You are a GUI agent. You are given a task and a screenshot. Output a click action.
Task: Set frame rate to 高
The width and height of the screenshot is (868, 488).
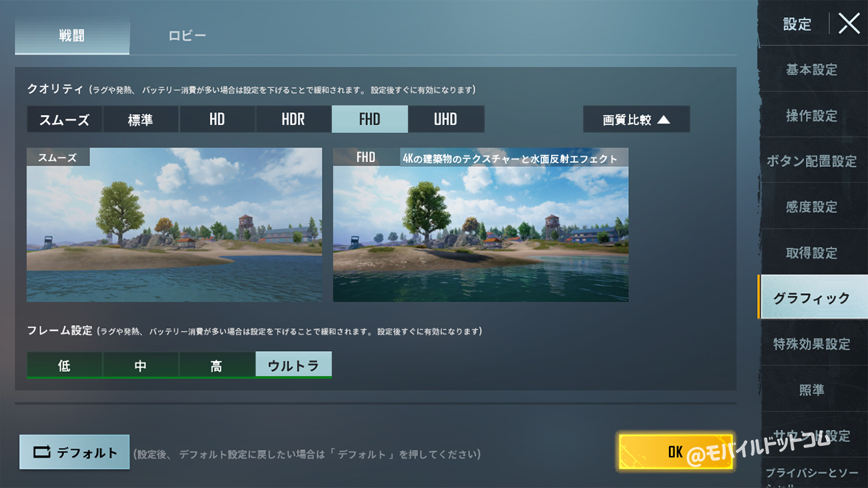[217, 365]
